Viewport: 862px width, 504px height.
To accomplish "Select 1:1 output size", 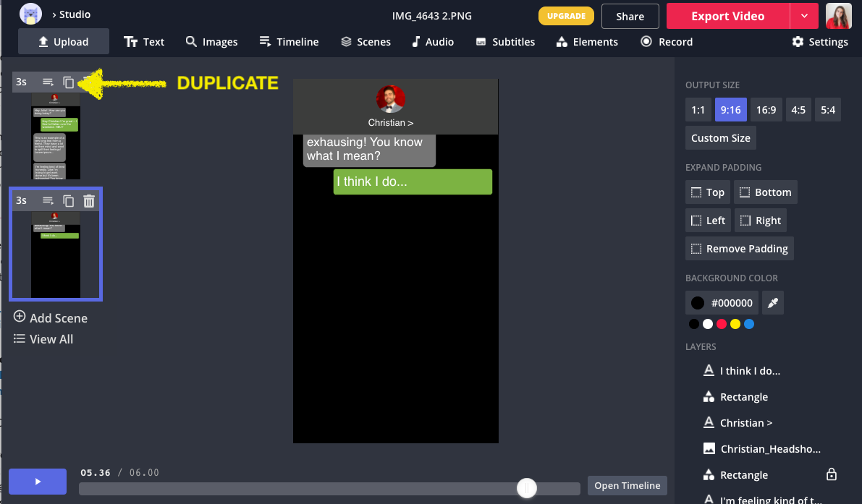I will click(698, 110).
